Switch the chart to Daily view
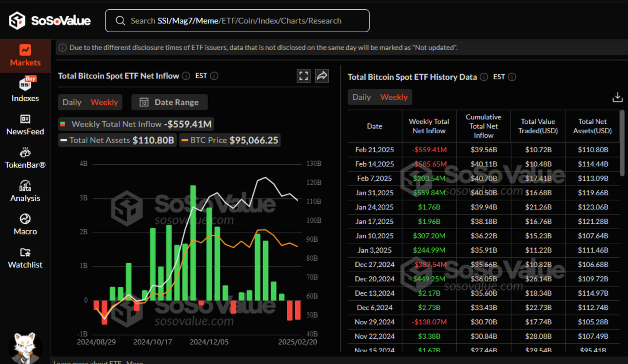 (72, 102)
